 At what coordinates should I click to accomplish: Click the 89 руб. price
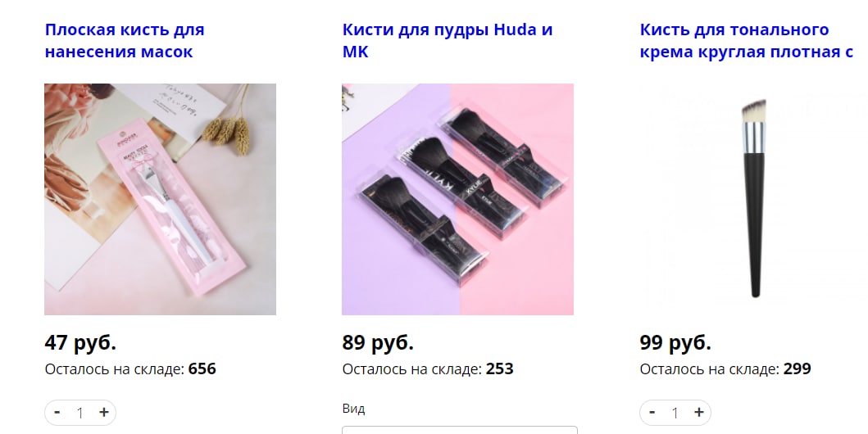(x=378, y=343)
